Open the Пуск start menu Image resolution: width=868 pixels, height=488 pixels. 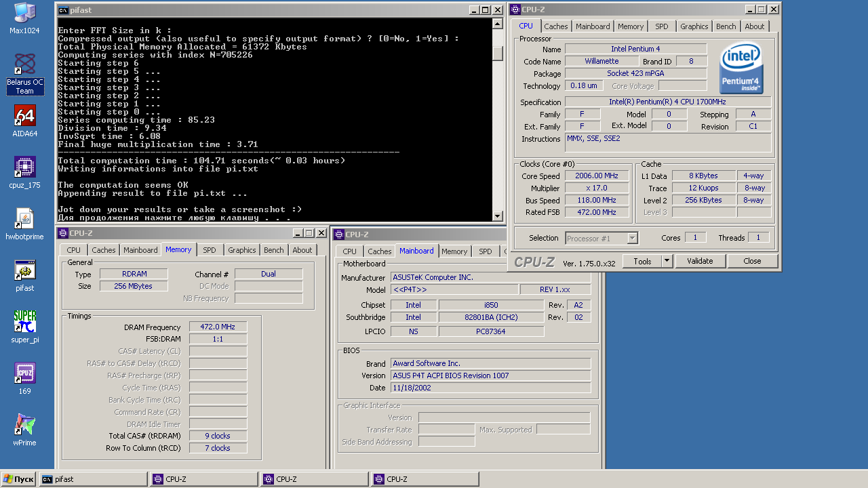pos(18,479)
